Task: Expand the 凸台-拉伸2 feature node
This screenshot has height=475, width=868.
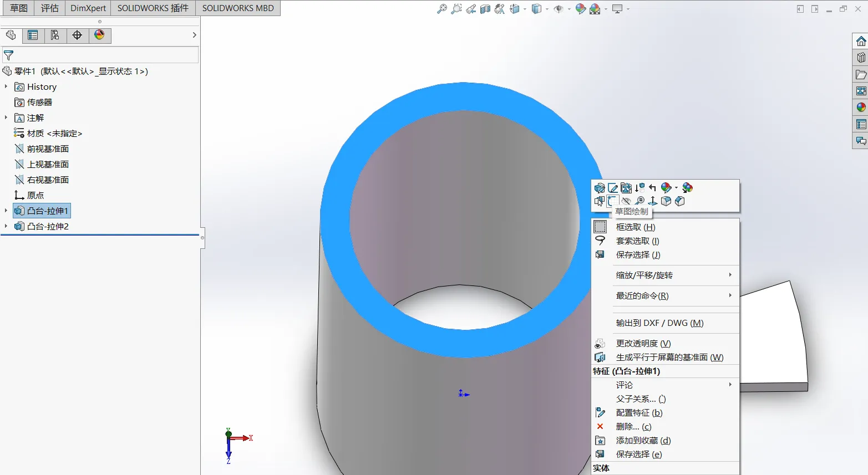Action: 6,226
